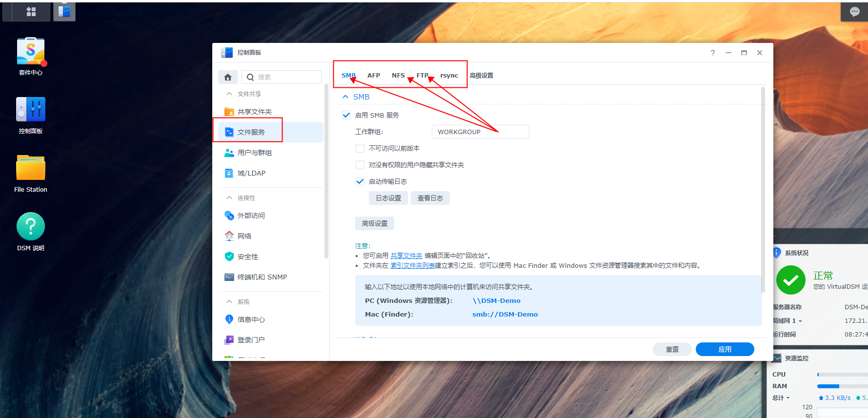
Task: Click the 重置 button
Action: coord(672,349)
